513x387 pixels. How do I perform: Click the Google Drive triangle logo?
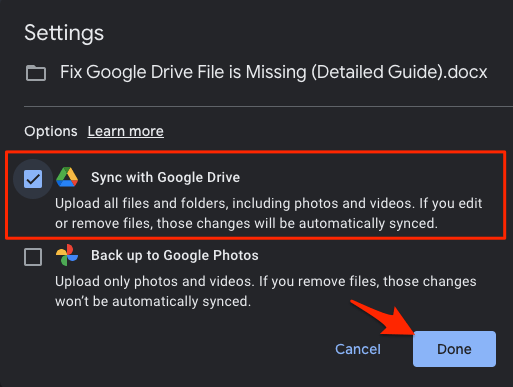(x=67, y=177)
